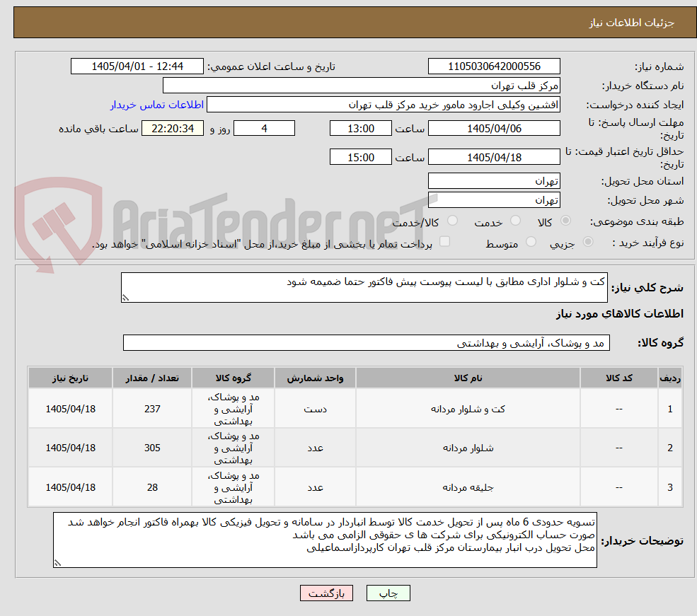
Task: Select the متوسط purchase type radio
Action: pyautogui.click(x=531, y=242)
